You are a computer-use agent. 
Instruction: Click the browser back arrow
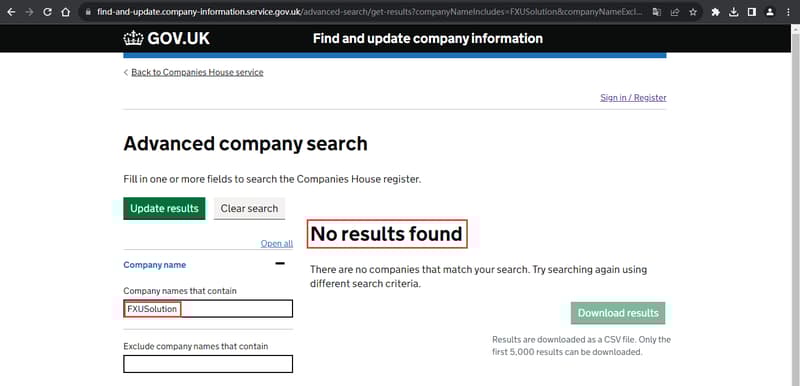click(11, 12)
